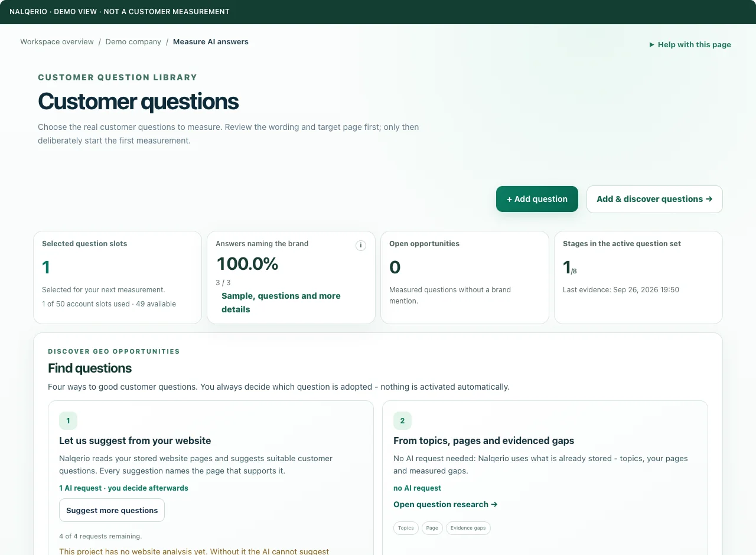
Task: Click 4 of 4 requests remaining text
Action: coord(100,536)
